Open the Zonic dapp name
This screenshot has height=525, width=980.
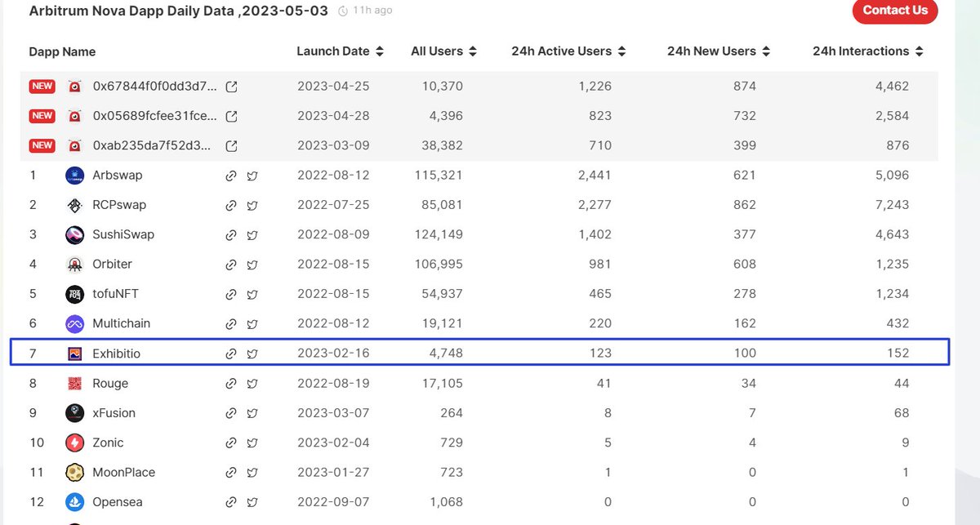(108, 443)
